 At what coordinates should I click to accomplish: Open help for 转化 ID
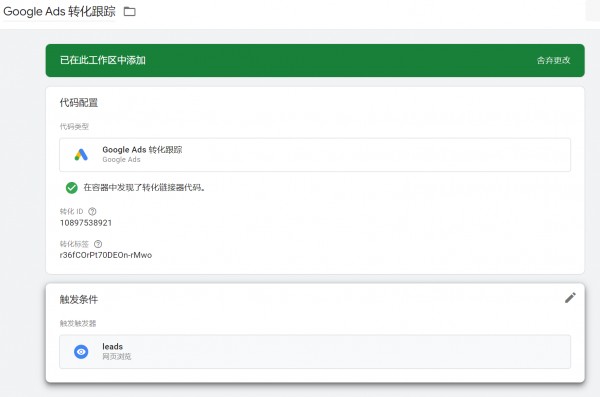(x=92, y=211)
